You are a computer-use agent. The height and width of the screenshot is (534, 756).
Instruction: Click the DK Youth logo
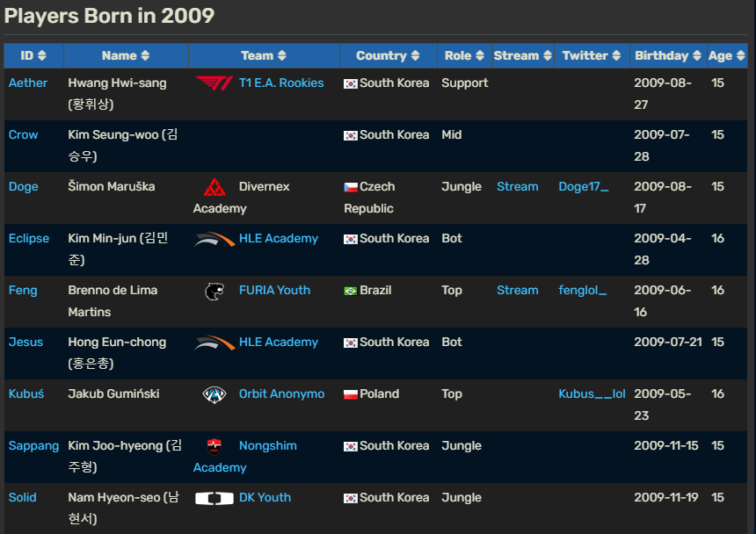click(x=214, y=498)
